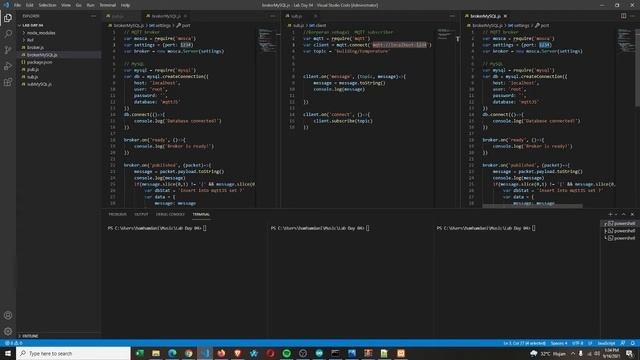Image resolution: width=640 pixels, height=360 pixels.
Task: Select the last powershell terminal in list
Action: (620, 238)
